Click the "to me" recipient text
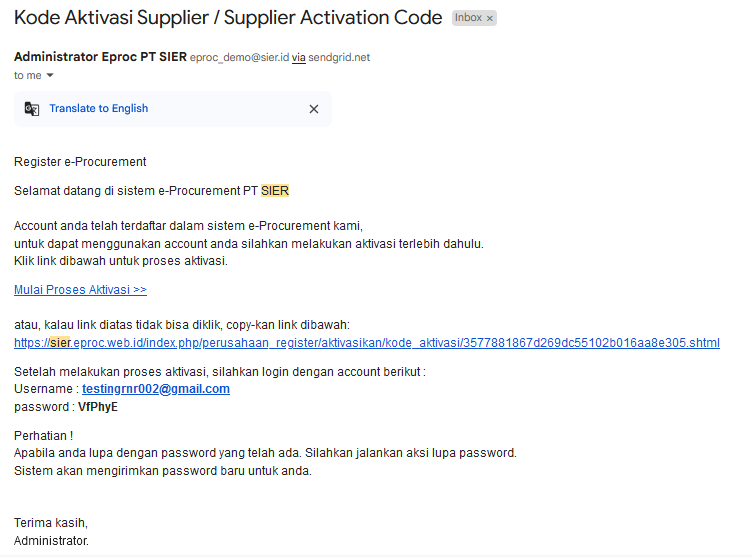The image size is (752, 557). [27, 76]
